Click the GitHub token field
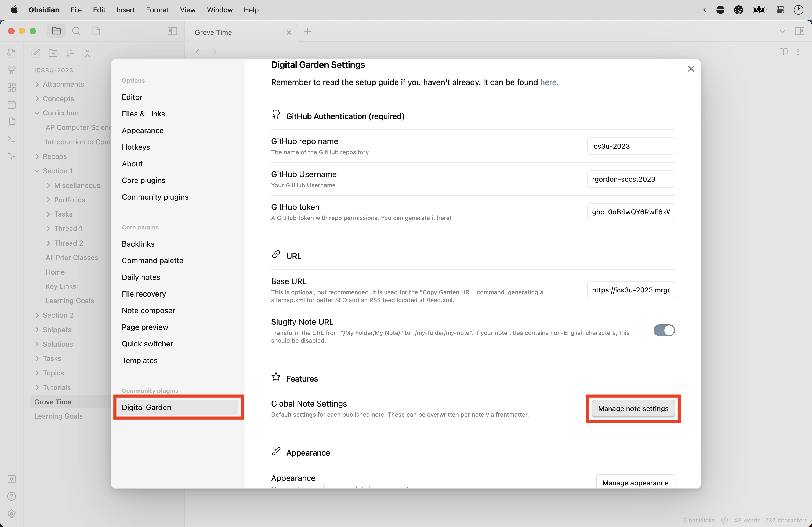 click(x=631, y=212)
